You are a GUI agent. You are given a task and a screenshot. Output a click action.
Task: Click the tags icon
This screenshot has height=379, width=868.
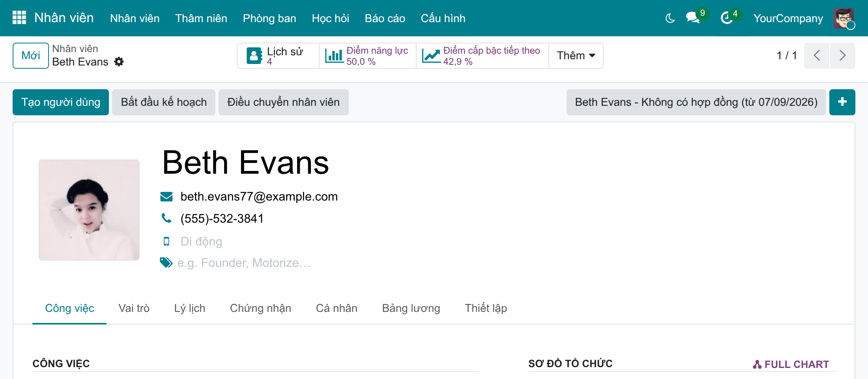pos(166,263)
